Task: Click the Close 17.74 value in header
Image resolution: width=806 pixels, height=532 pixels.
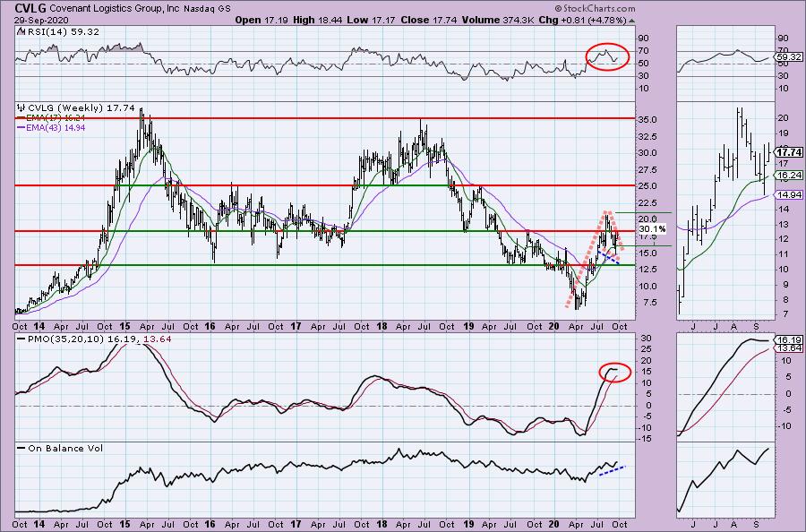Action: (428, 20)
